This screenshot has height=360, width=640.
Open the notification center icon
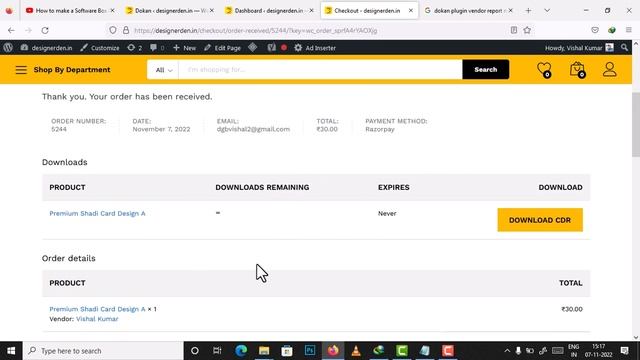point(624,351)
